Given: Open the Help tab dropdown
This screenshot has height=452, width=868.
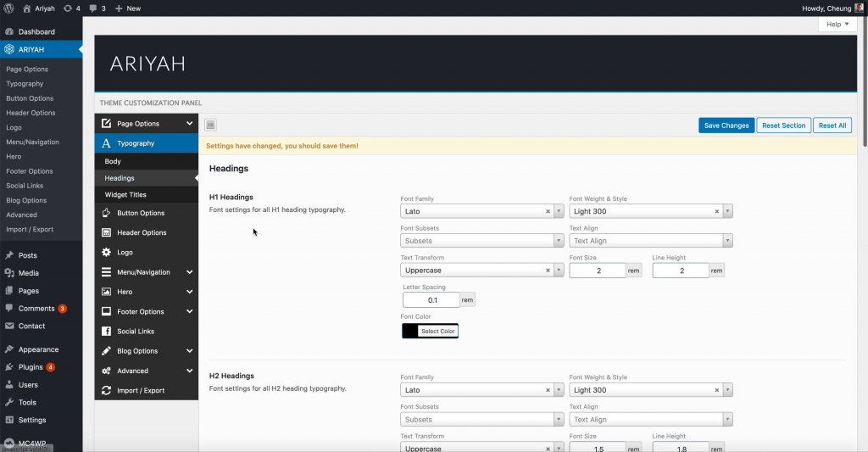Looking at the screenshot, I should click(837, 25).
